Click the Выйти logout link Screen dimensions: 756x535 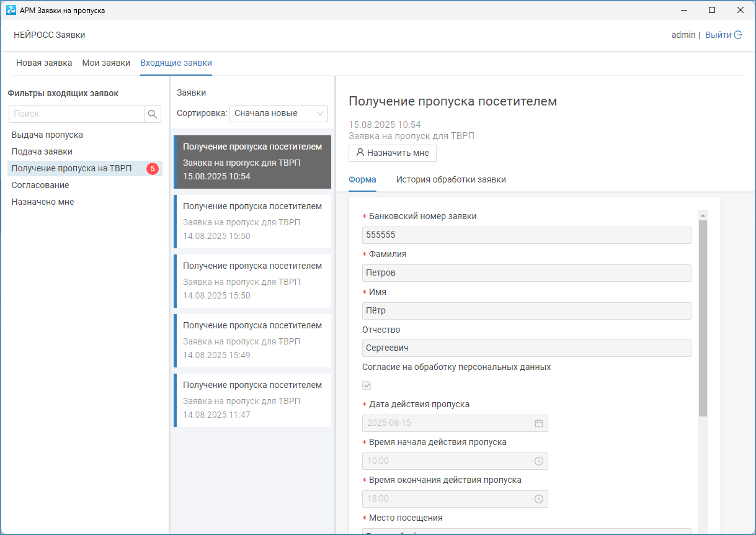pos(718,35)
